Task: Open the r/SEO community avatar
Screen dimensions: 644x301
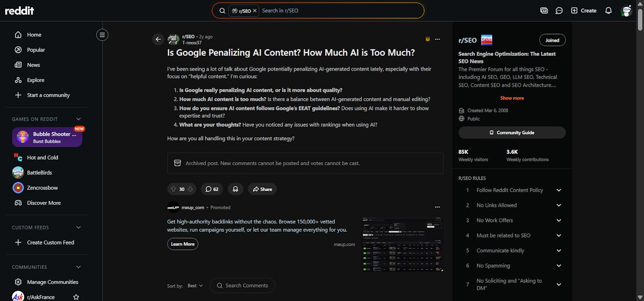Action: pos(173,39)
